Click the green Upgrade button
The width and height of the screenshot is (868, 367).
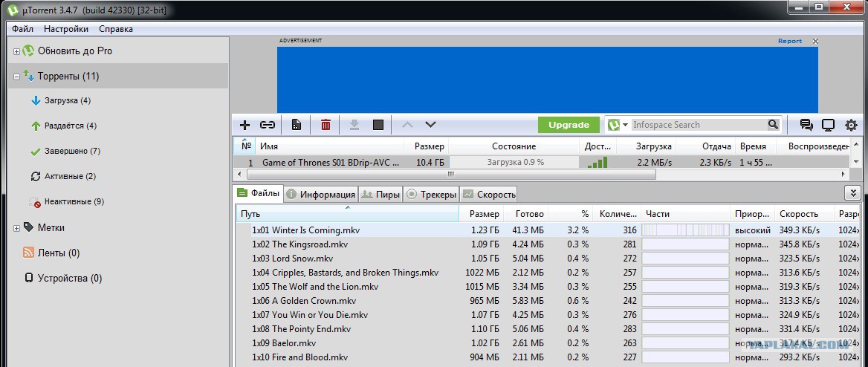[x=569, y=125]
